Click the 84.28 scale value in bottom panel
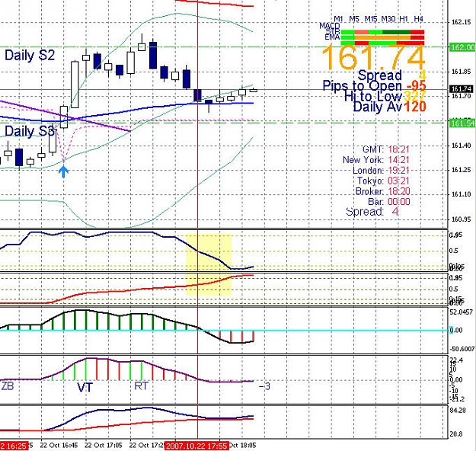This screenshot has height=451, width=476. coord(458,411)
